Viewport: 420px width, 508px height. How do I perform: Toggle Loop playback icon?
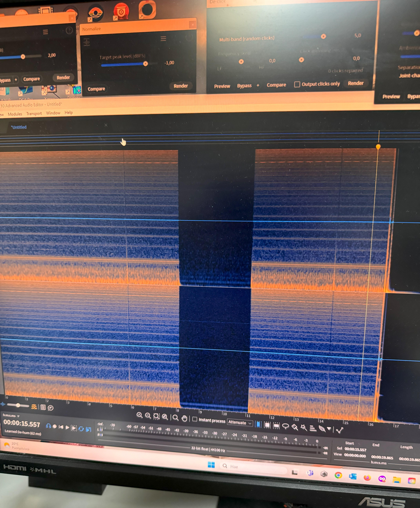pos(81,429)
